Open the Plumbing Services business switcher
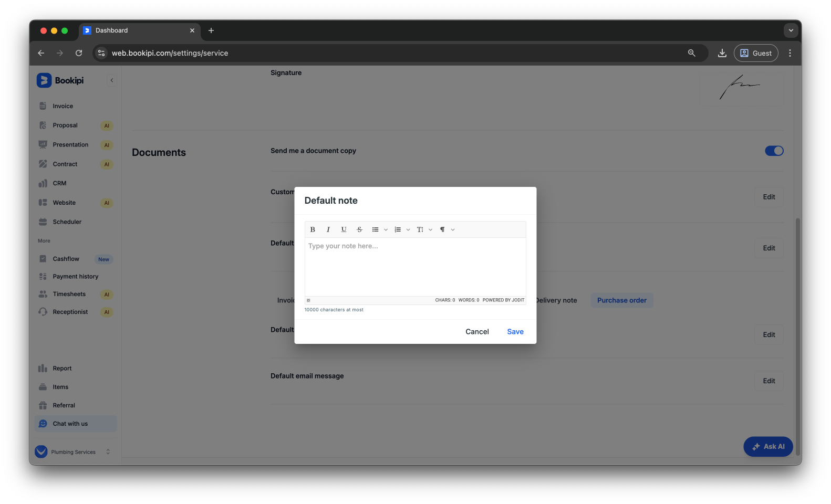This screenshot has height=504, width=831. [x=74, y=451]
